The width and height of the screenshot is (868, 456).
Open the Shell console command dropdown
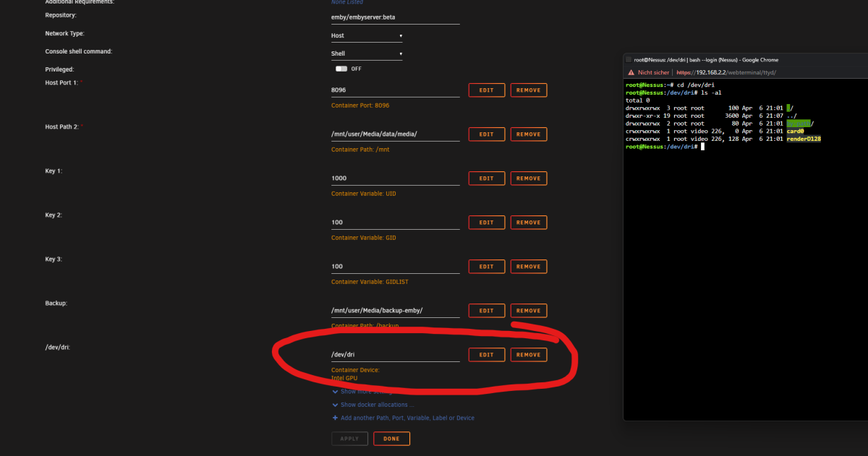tap(367, 53)
